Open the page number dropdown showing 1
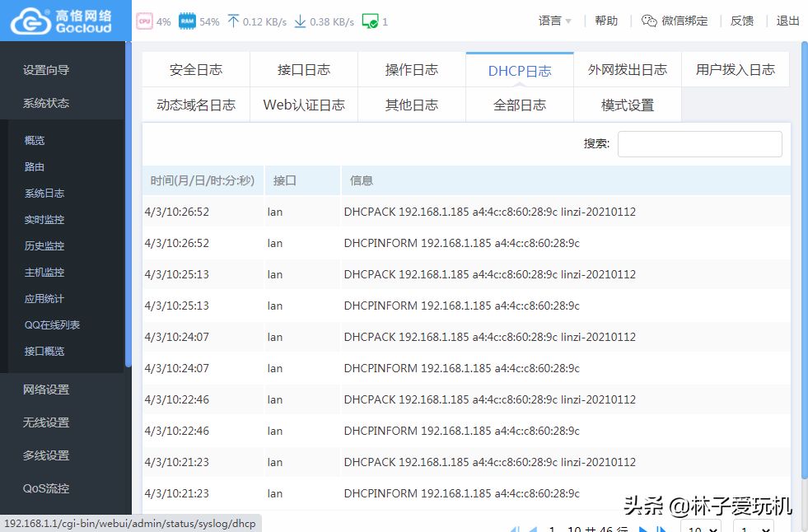Image resolution: width=808 pixels, height=532 pixels. [x=754, y=527]
